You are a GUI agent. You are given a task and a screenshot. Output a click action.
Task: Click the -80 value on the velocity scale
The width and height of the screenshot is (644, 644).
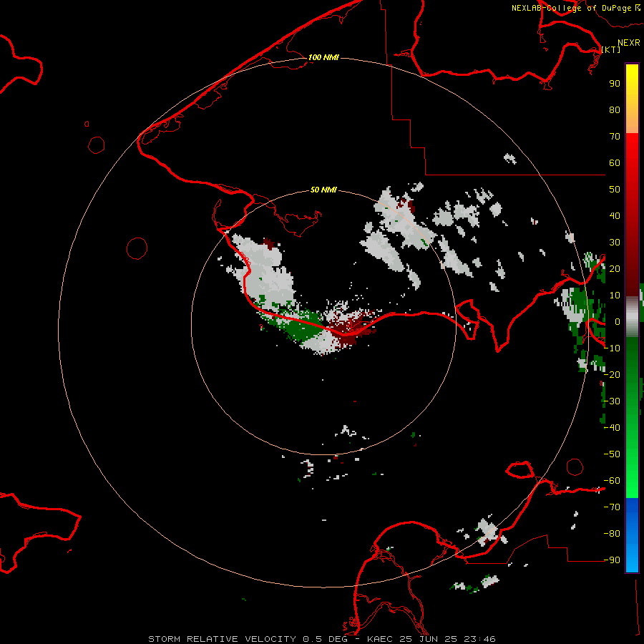612,534
